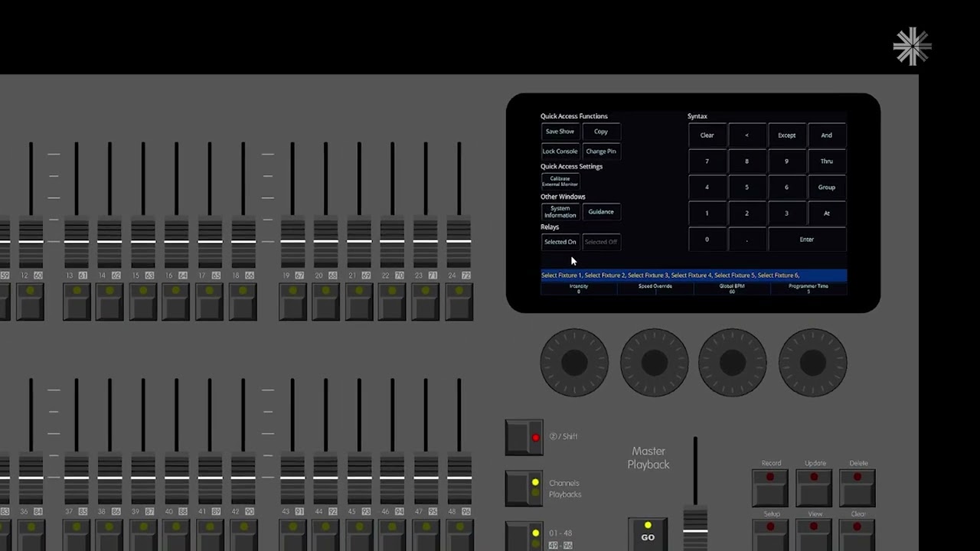Click the Setup hardware button

[x=771, y=535]
